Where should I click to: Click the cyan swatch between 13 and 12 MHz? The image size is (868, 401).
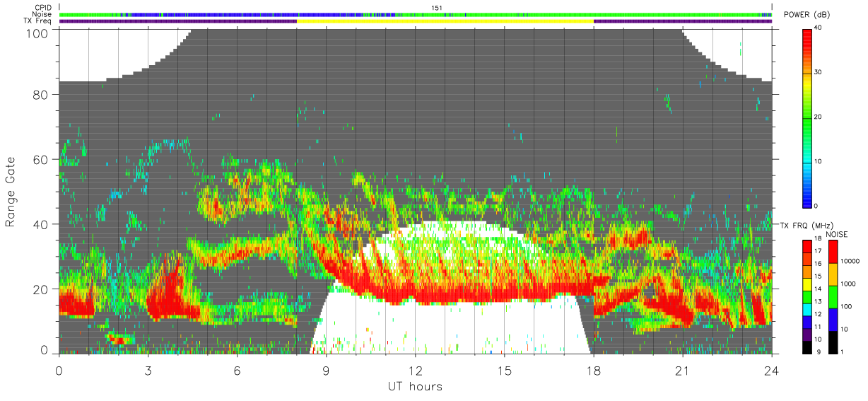click(807, 309)
